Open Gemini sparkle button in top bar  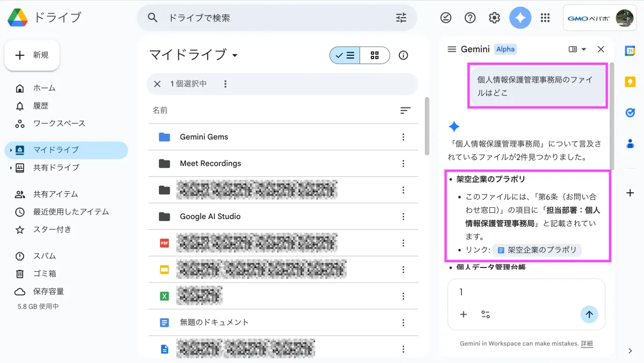pos(520,18)
